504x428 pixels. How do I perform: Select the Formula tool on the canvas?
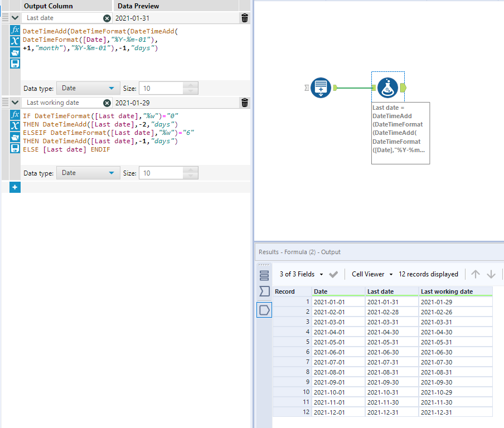click(x=387, y=87)
